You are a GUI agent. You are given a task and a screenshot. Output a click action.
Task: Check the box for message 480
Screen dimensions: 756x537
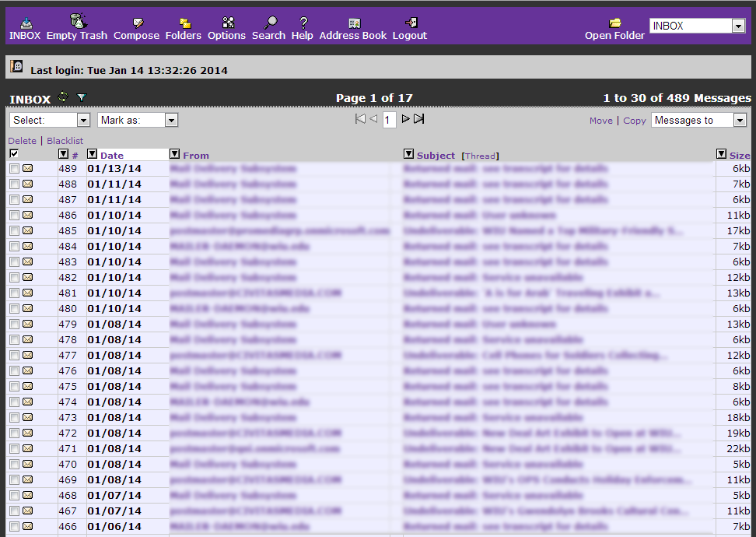(x=14, y=308)
